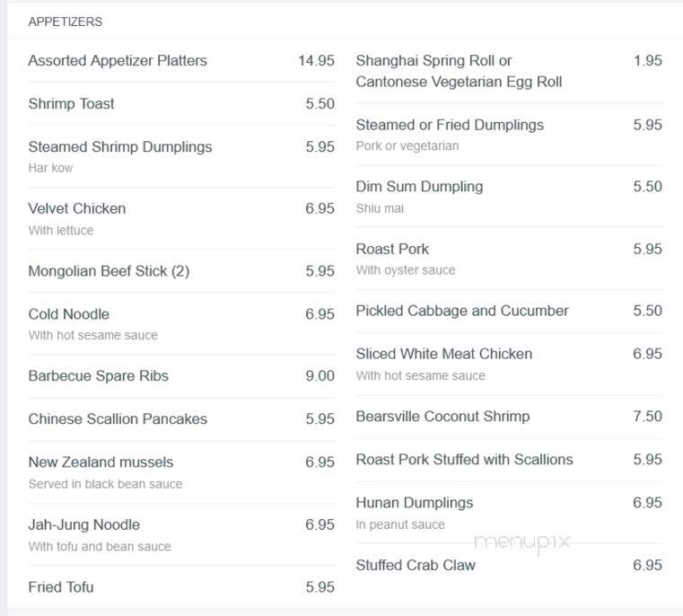
Task: Select Steamed Shrimp Dumplings entry
Action: [x=120, y=147]
